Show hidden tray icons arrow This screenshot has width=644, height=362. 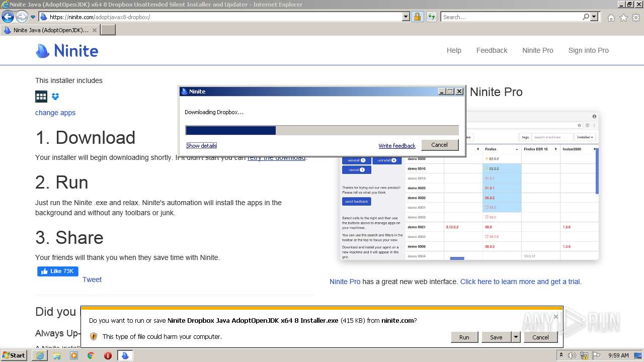point(561,355)
